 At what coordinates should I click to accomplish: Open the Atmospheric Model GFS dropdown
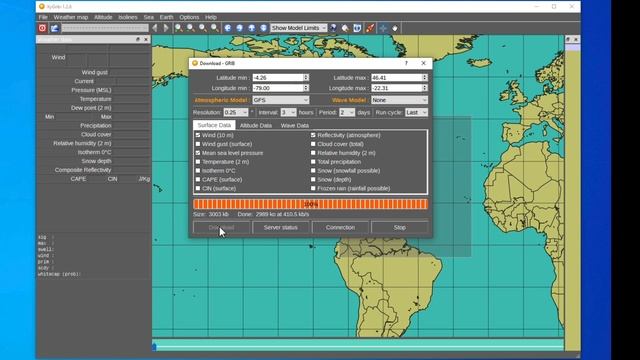point(281,100)
